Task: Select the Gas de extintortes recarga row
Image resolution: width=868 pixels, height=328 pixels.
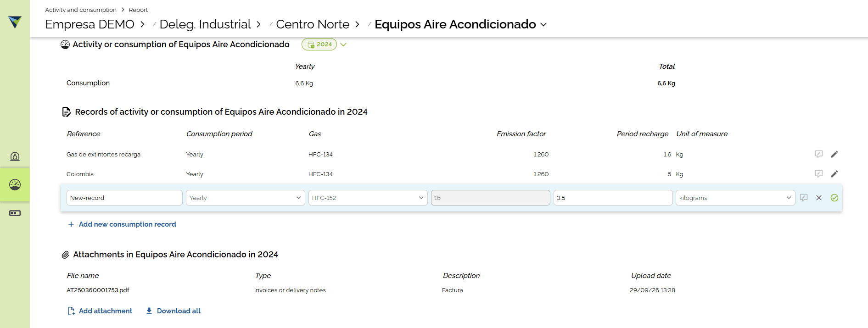Action: pyautogui.click(x=103, y=155)
